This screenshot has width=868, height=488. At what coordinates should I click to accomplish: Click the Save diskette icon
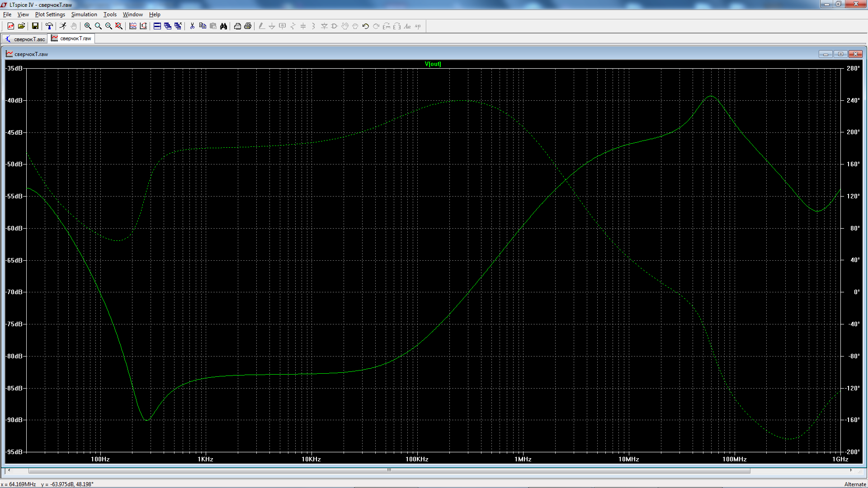35,26
